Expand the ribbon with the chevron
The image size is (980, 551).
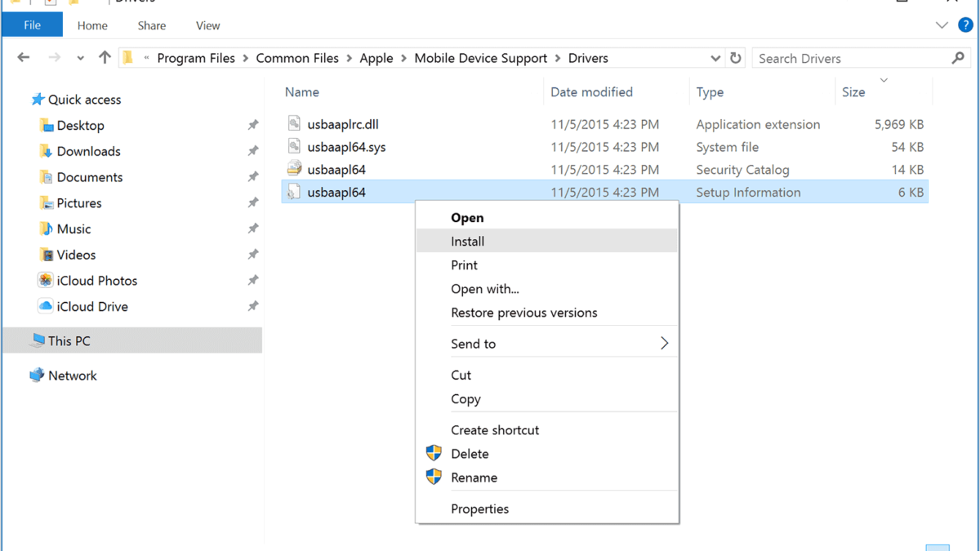pyautogui.click(x=942, y=25)
